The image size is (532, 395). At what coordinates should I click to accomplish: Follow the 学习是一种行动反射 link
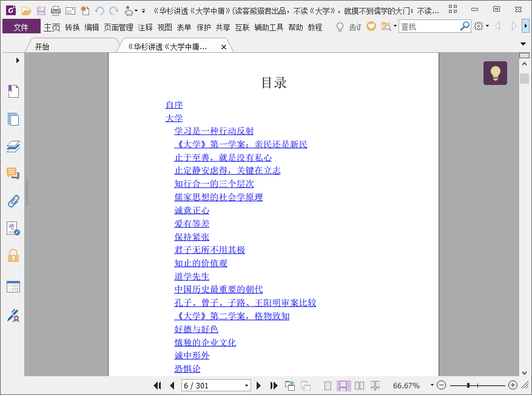pos(214,131)
